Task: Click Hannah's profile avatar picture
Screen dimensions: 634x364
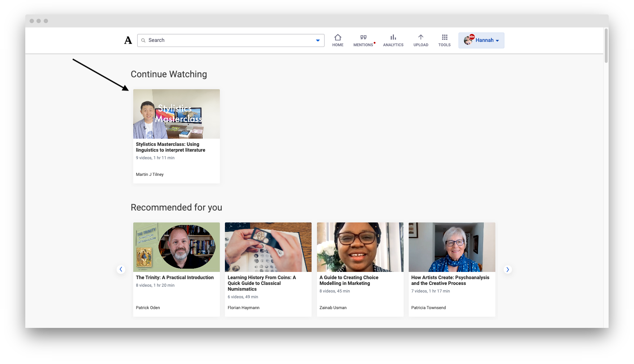Action: [468, 40]
